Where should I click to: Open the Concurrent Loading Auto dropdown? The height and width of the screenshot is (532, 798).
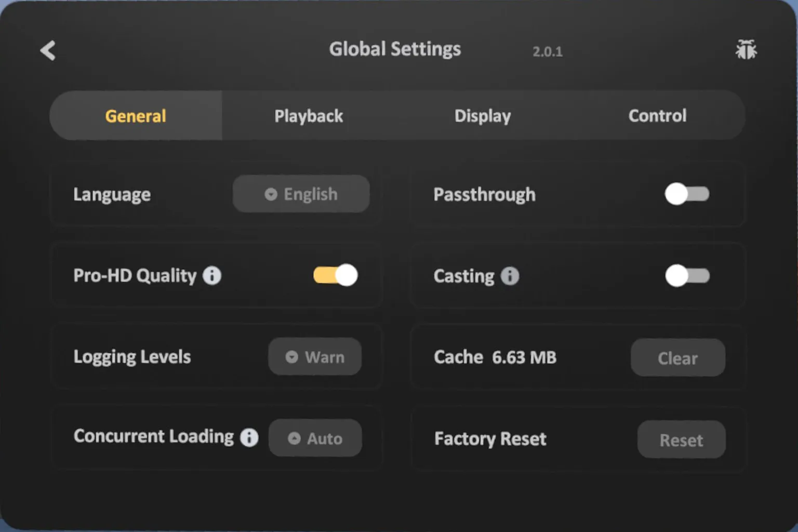click(315, 438)
